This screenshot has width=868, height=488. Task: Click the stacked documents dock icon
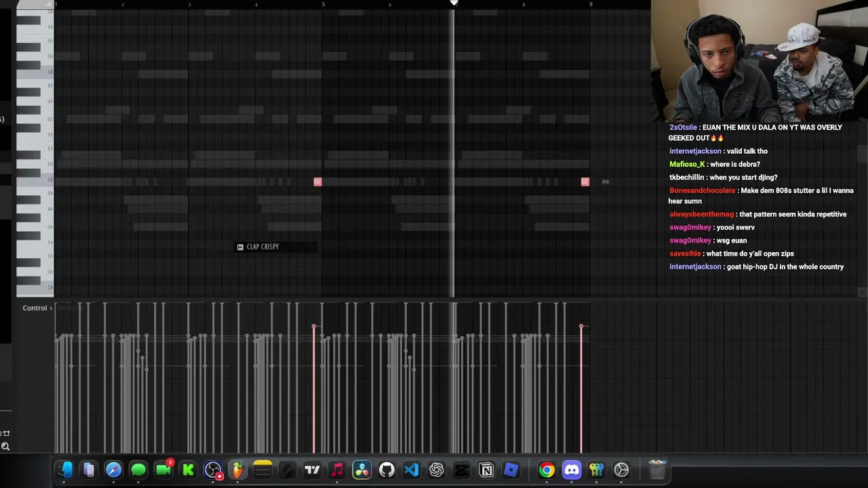[89, 470]
